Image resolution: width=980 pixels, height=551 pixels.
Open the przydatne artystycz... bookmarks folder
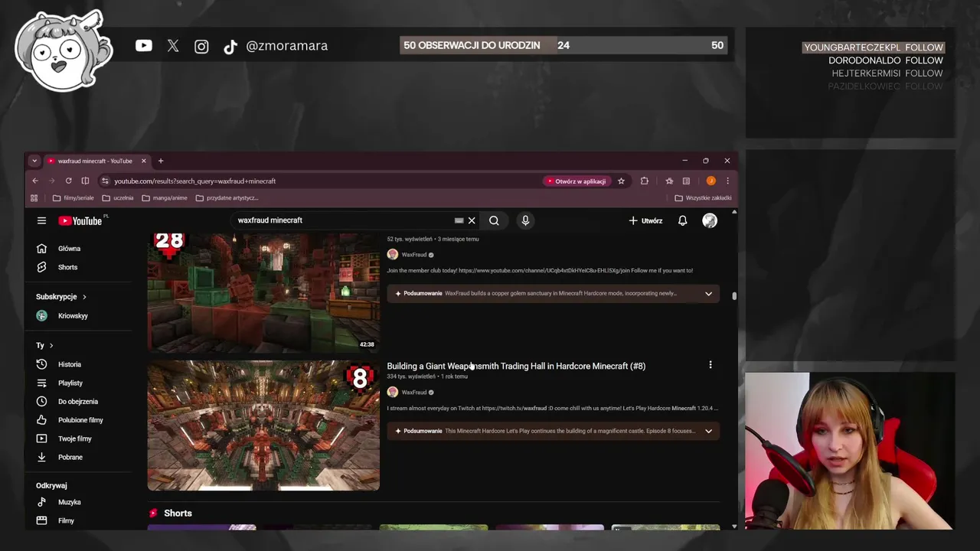point(227,198)
